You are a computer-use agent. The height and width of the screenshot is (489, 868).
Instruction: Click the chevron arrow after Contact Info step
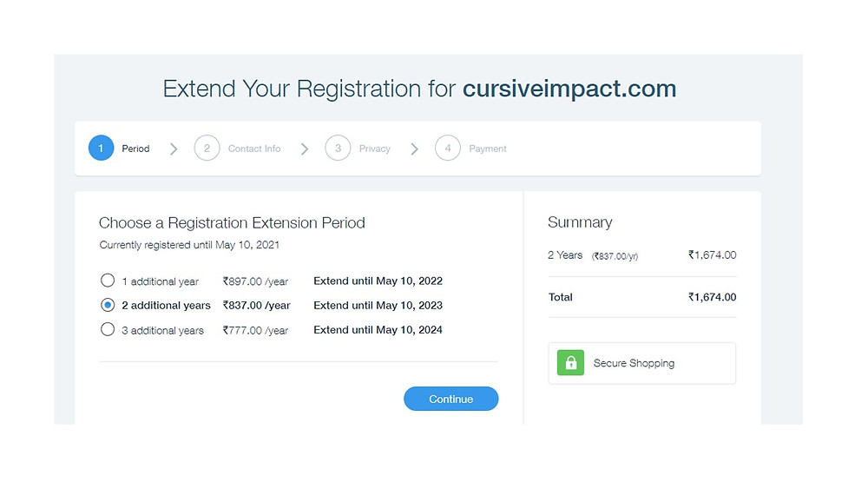tap(304, 149)
